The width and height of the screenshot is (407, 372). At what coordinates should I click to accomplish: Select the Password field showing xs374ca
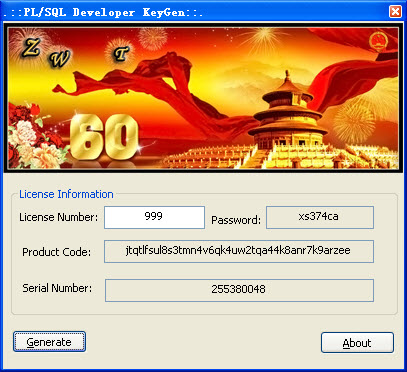[x=320, y=217]
